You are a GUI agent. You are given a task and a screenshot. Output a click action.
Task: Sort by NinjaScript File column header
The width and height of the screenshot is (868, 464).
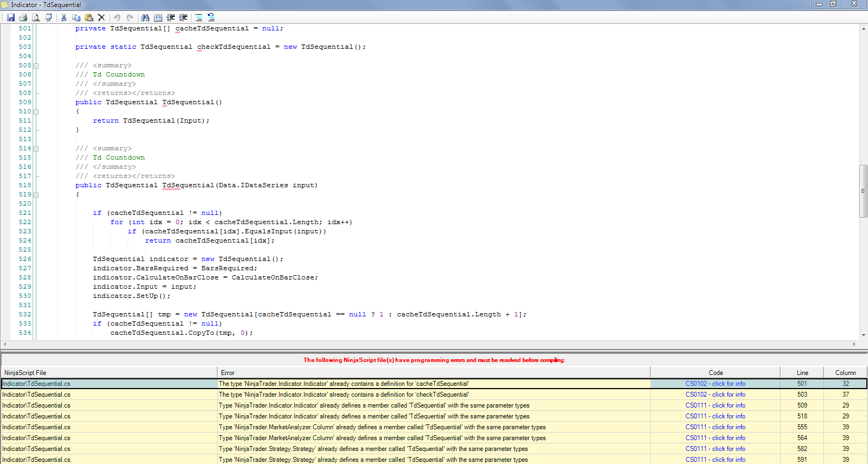coord(109,373)
